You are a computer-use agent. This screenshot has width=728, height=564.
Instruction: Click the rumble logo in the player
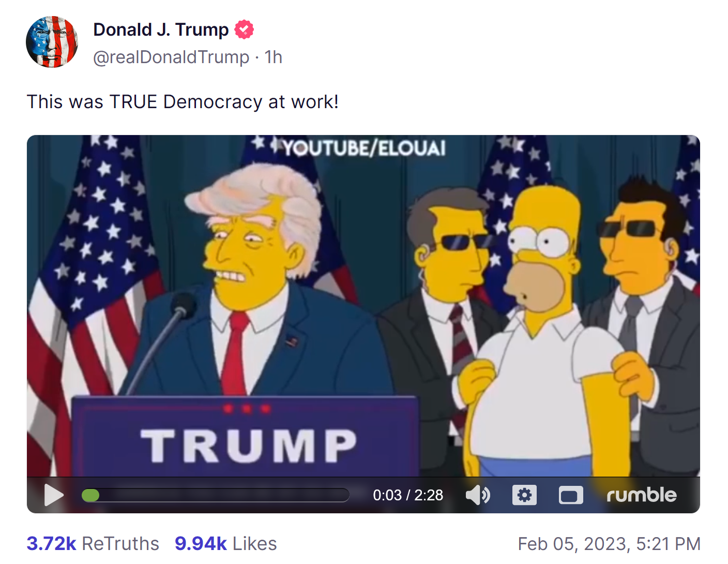(x=641, y=495)
